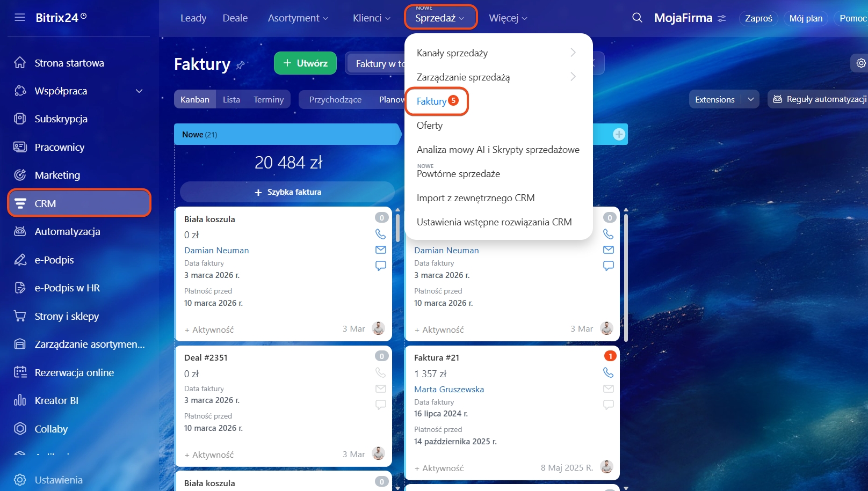Expand the Kanały sprzedaży submenu
Screen dimensions: 868x491
573,53
